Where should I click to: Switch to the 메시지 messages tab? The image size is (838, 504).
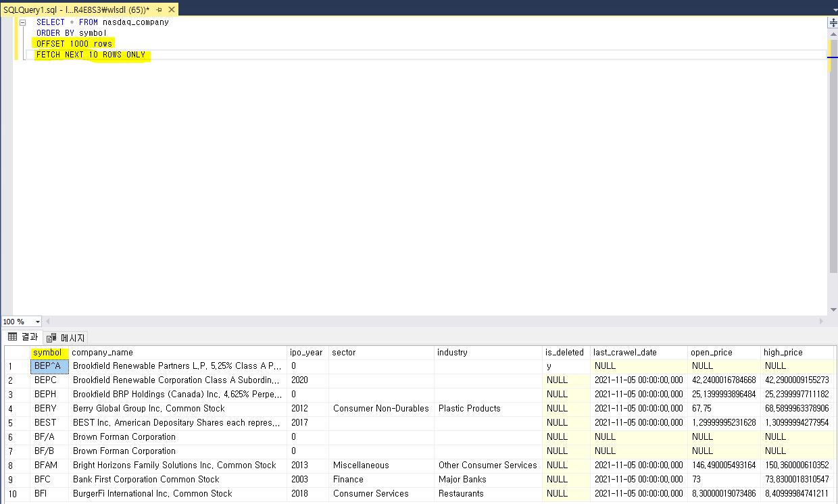point(65,337)
